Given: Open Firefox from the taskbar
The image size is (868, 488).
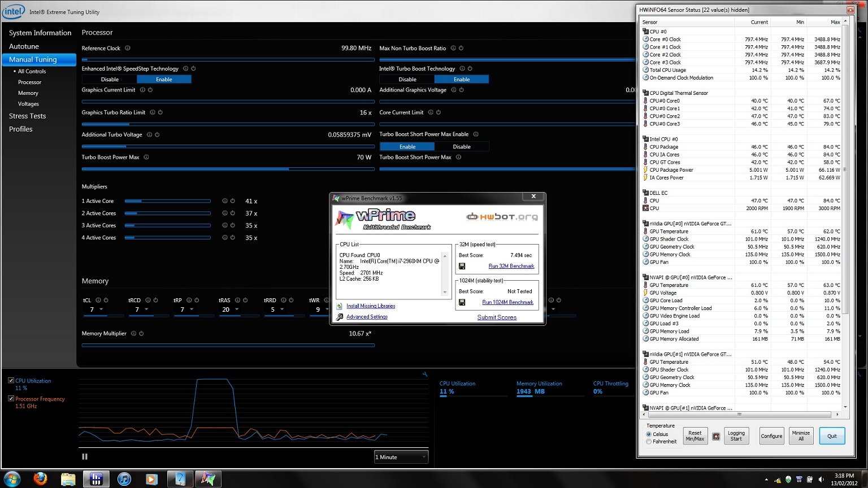Looking at the screenshot, I should point(40,479).
